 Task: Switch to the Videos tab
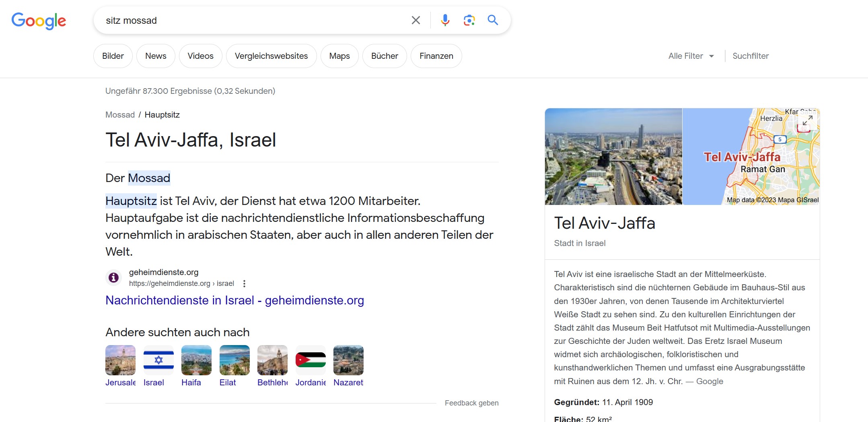click(200, 56)
